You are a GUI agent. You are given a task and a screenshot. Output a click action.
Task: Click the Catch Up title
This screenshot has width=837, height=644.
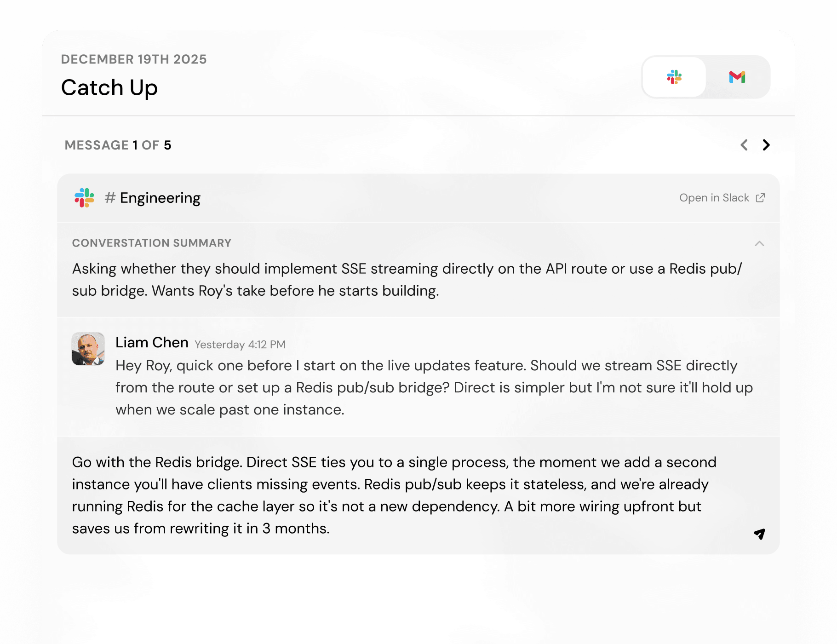point(109,87)
